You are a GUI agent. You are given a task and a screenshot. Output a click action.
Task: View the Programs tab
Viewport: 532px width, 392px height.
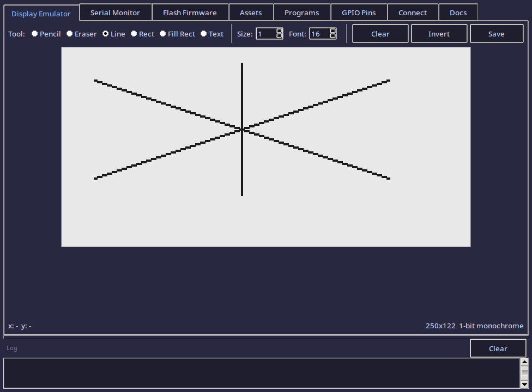point(301,12)
